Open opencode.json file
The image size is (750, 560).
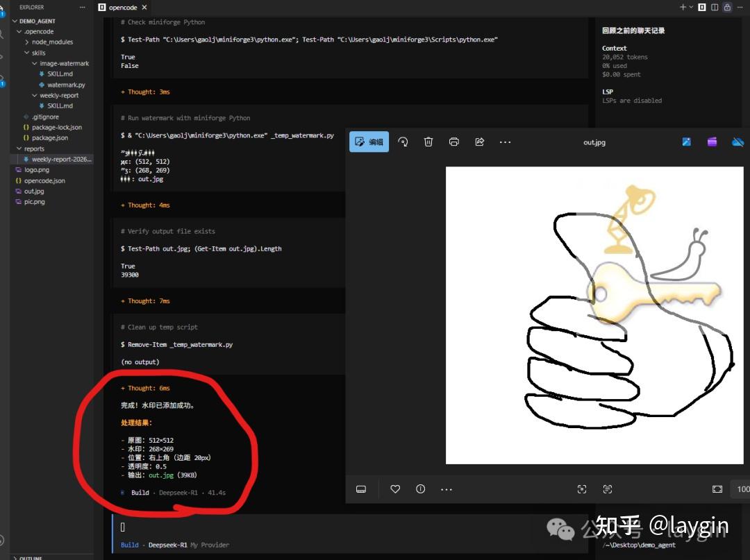pos(44,180)
